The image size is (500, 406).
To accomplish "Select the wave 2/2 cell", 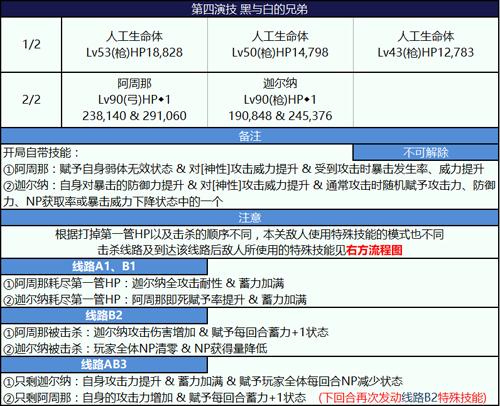I will pyautogui.click(x=31, y=100).
